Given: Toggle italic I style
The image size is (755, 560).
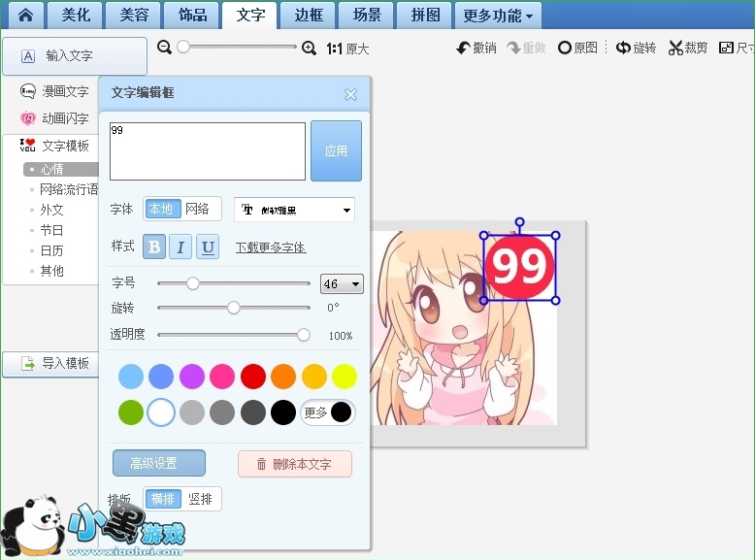Looking at the screenshot, I should pos(181,247).
